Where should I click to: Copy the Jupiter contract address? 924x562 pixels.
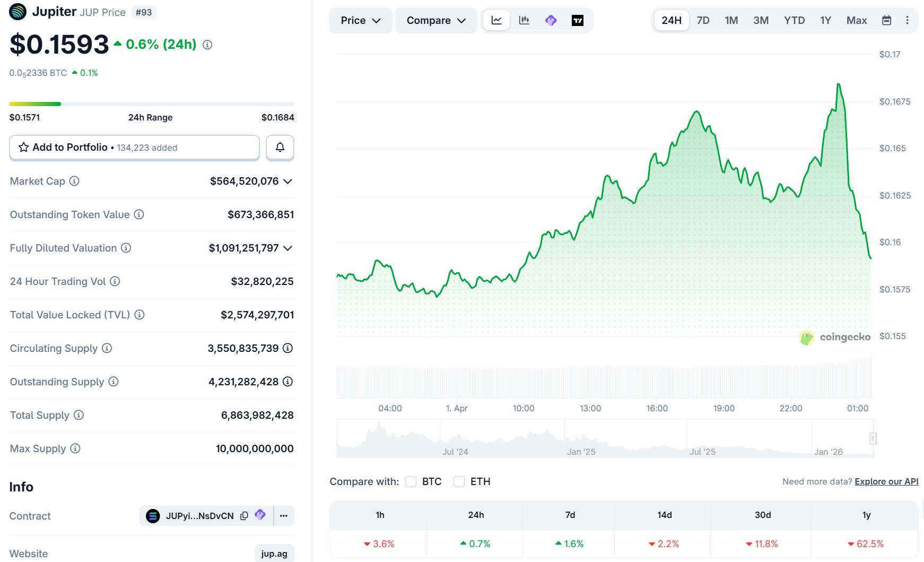click(243, 516)
